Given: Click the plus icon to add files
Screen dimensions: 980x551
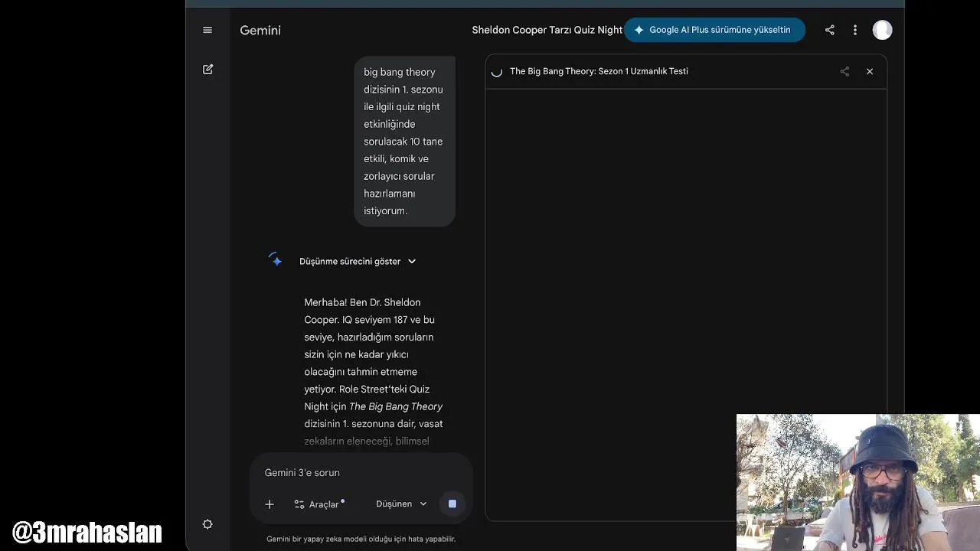Looking at the screenshot, I should tap(269, 504).
